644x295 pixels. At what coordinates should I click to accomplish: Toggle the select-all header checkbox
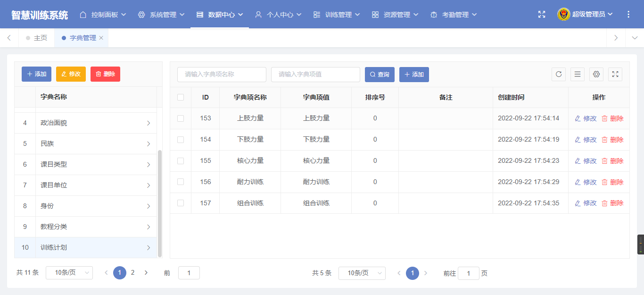click(181, 97)
